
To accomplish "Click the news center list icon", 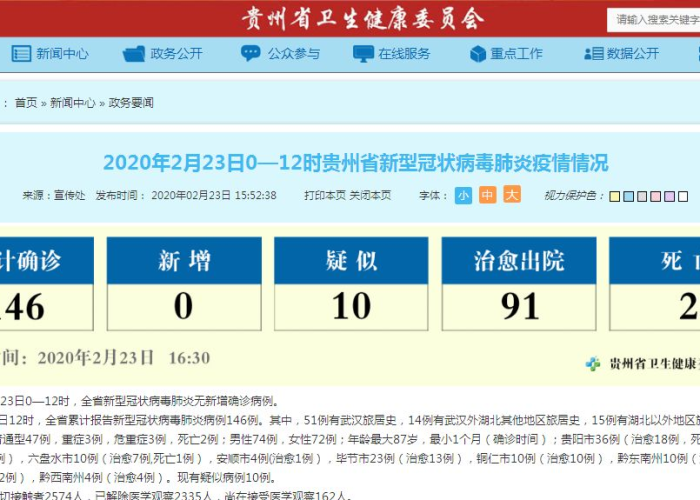I will [x=21, y=54].
